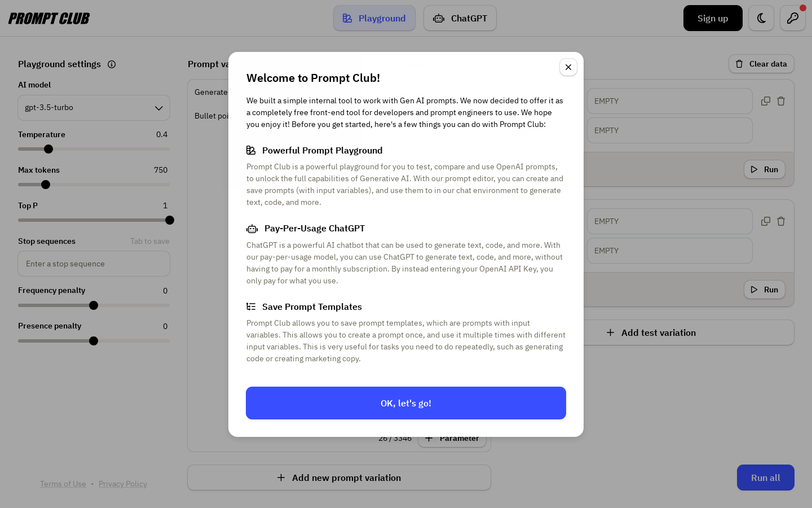Run the first test variation

tap(765, 169)
